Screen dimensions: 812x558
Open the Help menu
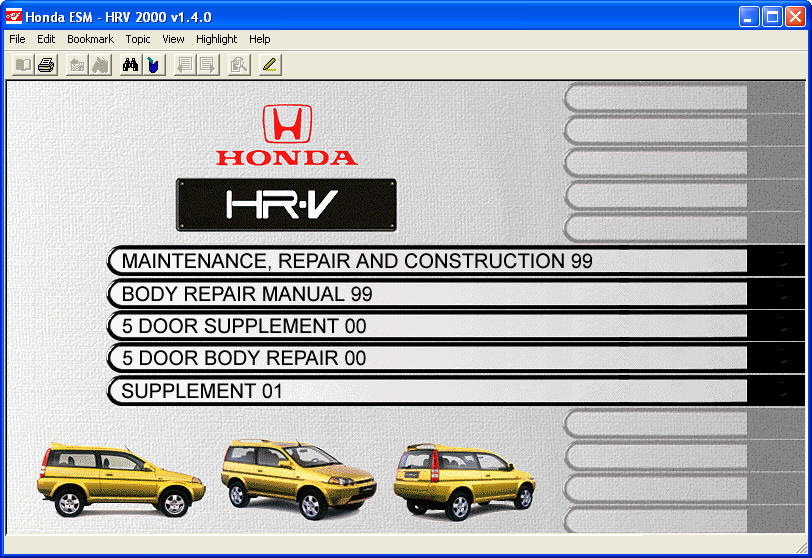[x=259, y=39]
